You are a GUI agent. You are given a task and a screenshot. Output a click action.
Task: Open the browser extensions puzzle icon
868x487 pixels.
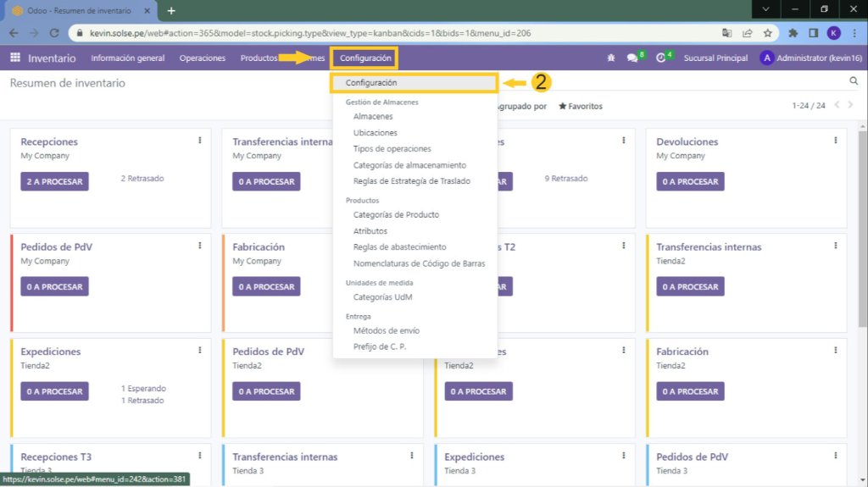793,33
